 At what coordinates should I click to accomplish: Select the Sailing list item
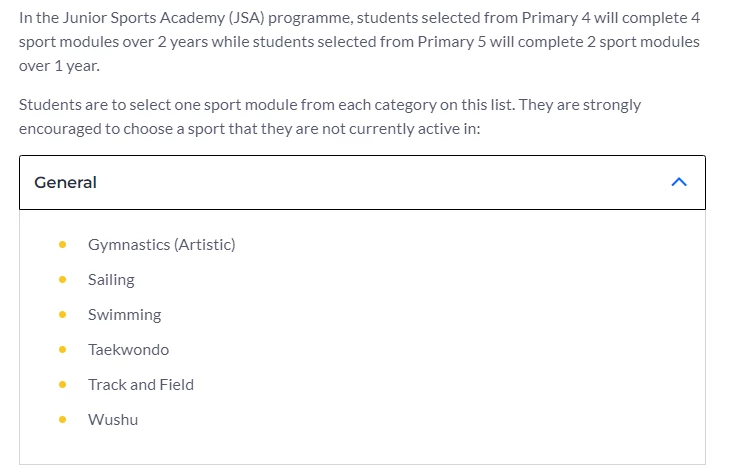(111, 280)
